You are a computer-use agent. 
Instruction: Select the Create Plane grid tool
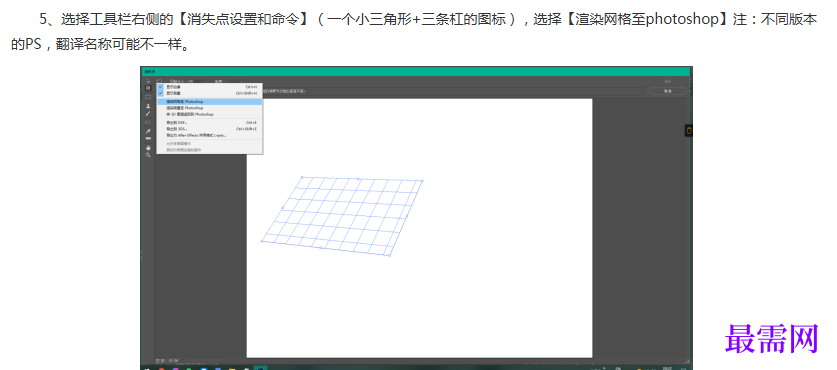[148, 88]
